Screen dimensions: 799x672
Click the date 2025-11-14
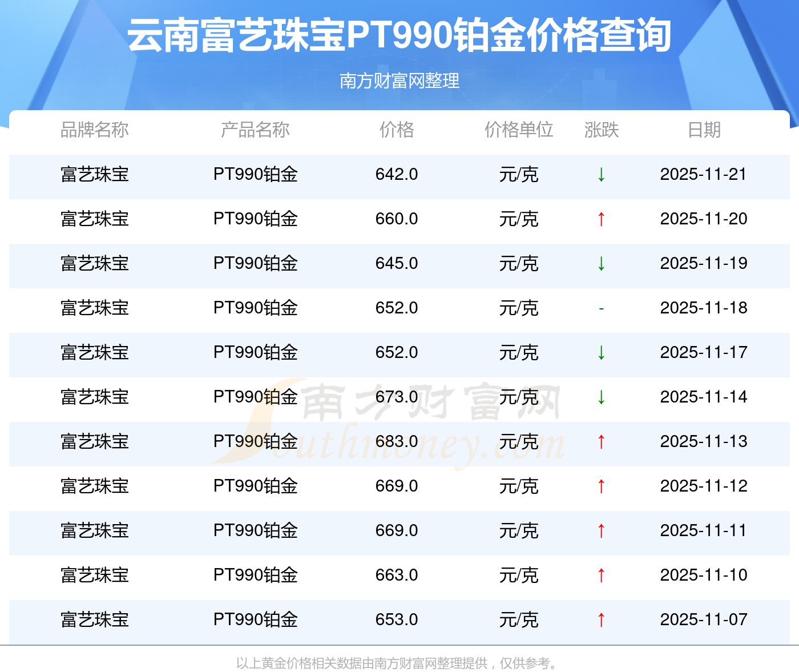[x=704, y=397]
